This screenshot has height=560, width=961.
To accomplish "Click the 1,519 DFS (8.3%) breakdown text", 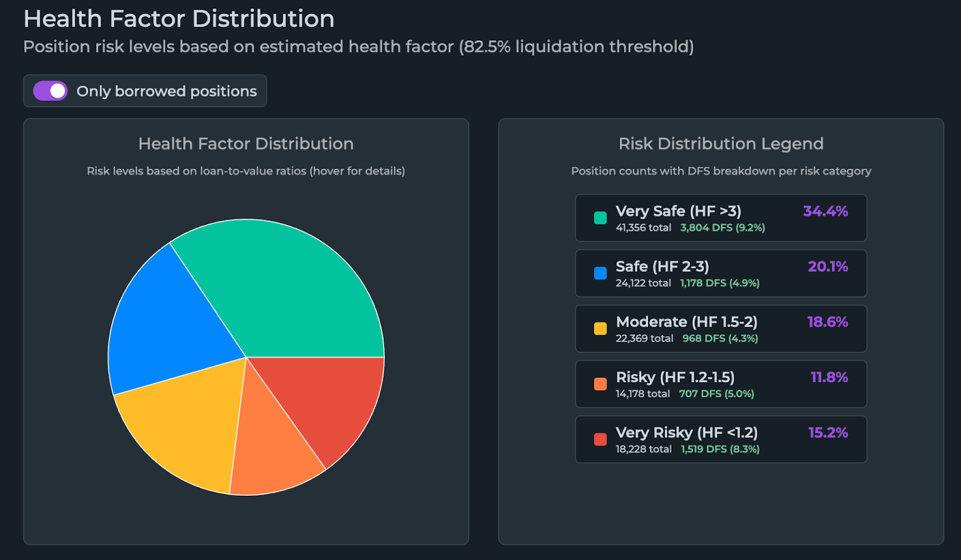I will coord(720,449).
